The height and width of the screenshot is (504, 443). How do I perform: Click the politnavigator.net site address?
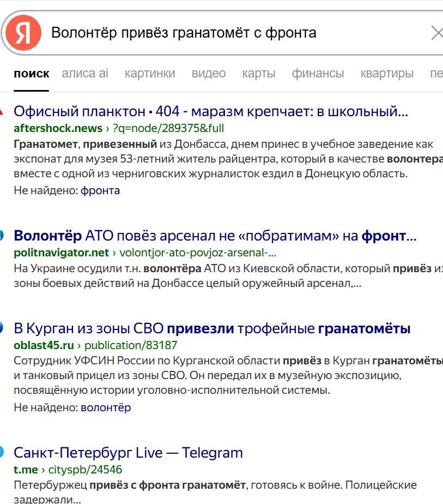[x=61, y=253]
